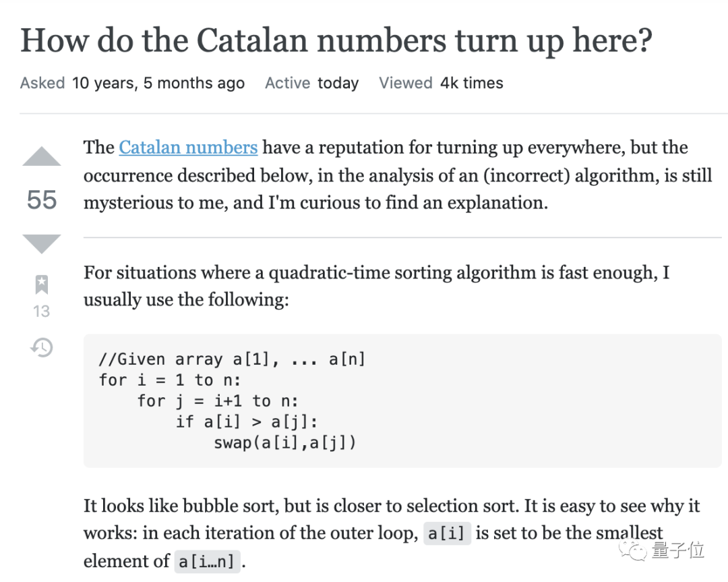Click the inline code a[i…n]

(207, 561)
